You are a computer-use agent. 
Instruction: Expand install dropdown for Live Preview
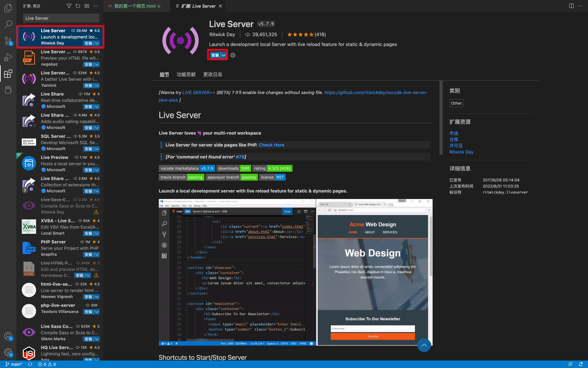pyautogui.click(x=97, y=170)
